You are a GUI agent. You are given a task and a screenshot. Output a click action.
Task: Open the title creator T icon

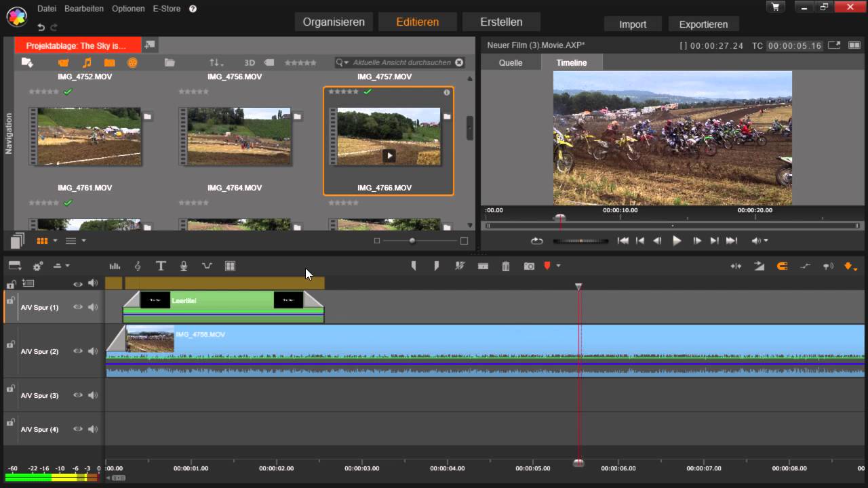(x=161, y=266)
